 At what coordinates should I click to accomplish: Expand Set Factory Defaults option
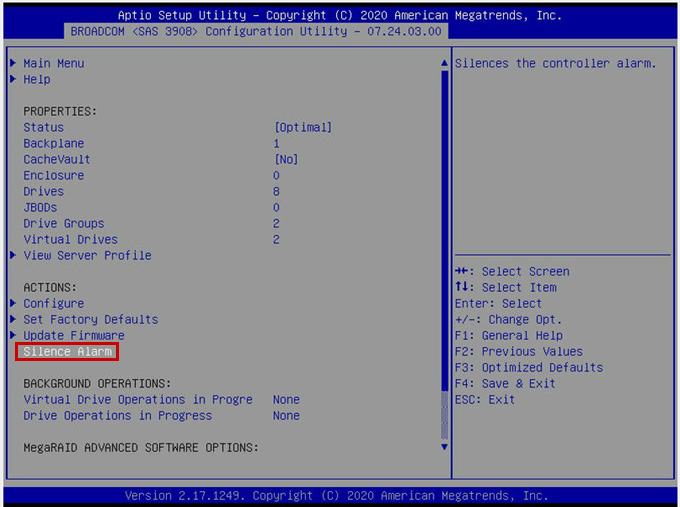point(90,319)
